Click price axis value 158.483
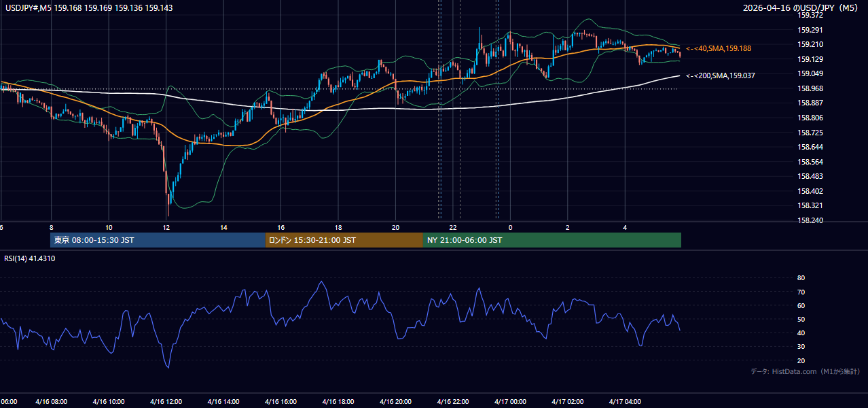The width and height of the screenshot is (868, 408). [x=810, y=176]
